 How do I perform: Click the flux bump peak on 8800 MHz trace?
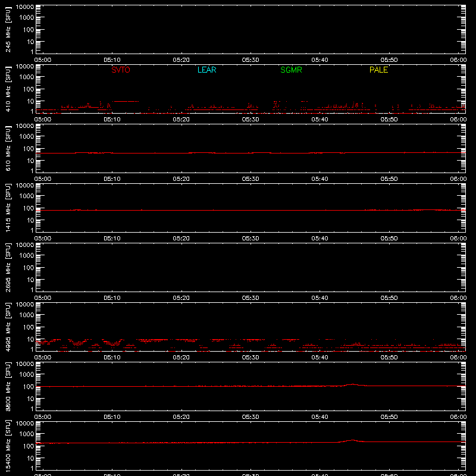tap(352, 384)
